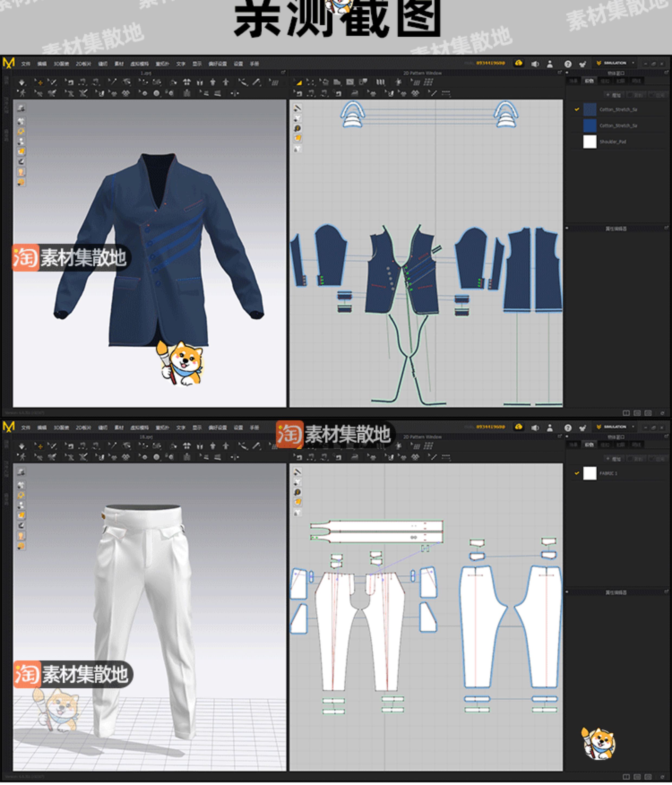This screenshot has height=785, width=672.
Task: Click the Simulate arrow tool in the upper window's 3D toolbar
Action: pos(22,82)
